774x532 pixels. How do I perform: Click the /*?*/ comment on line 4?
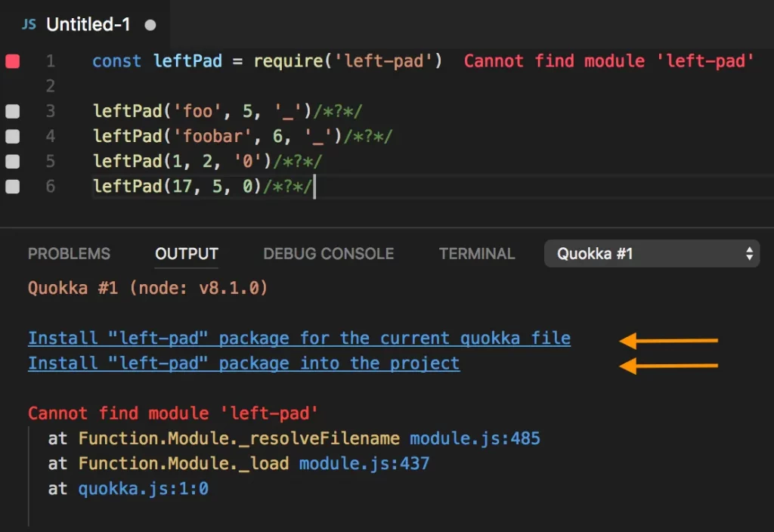368,136
